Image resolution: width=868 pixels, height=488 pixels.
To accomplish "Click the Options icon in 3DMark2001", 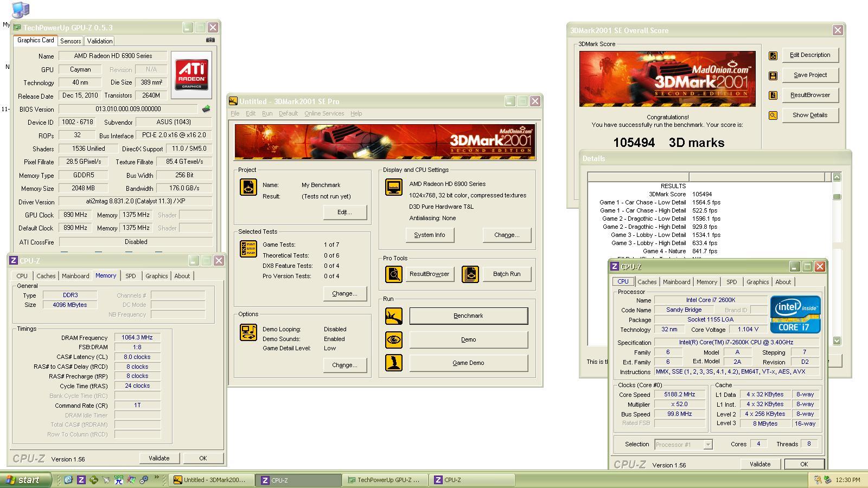I will [248, 332].
